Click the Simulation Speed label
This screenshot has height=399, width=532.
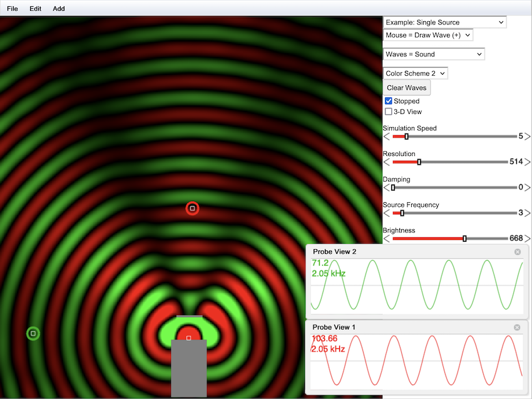click(409, 128)
